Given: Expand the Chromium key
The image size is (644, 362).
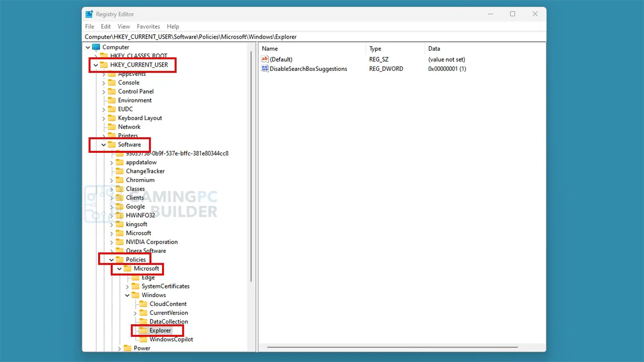Looking at the screenshot, I should (112, 180).
